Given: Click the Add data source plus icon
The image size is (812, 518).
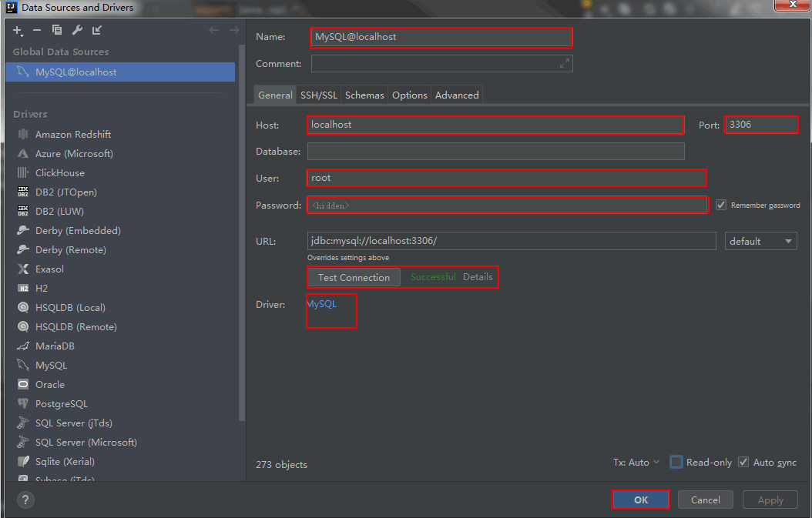Looking at the screenshot, I should [18, 31].
